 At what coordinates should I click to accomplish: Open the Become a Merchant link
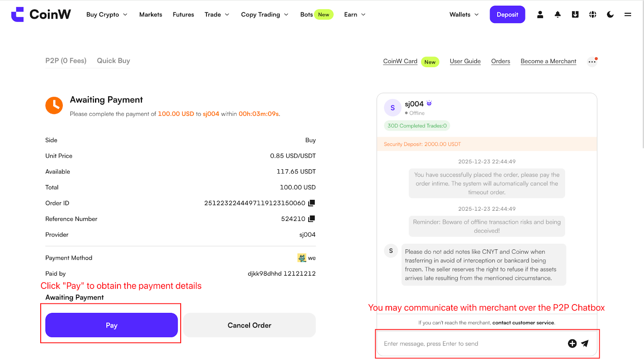(549, 61)
